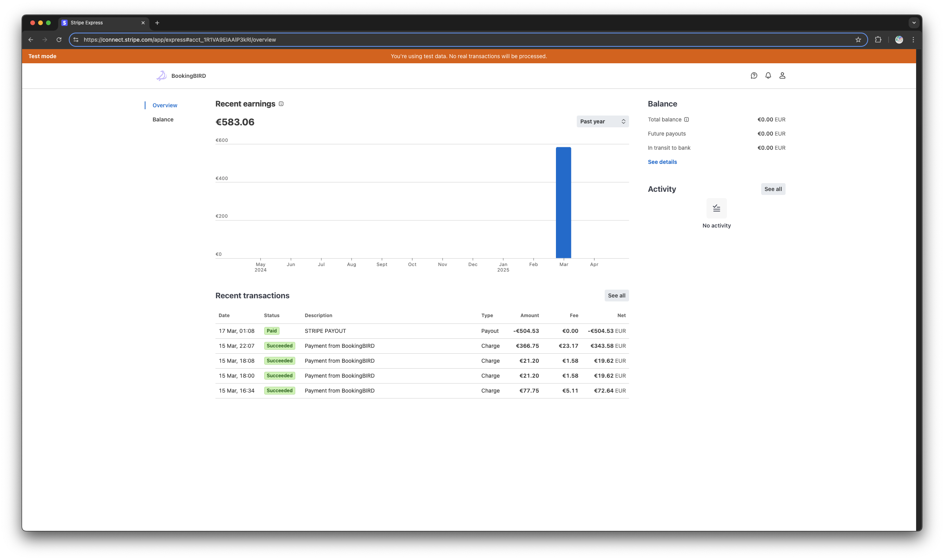Select Overview in the sidebar
Viewport: 944px width, 560px height.
click(165, 105)
